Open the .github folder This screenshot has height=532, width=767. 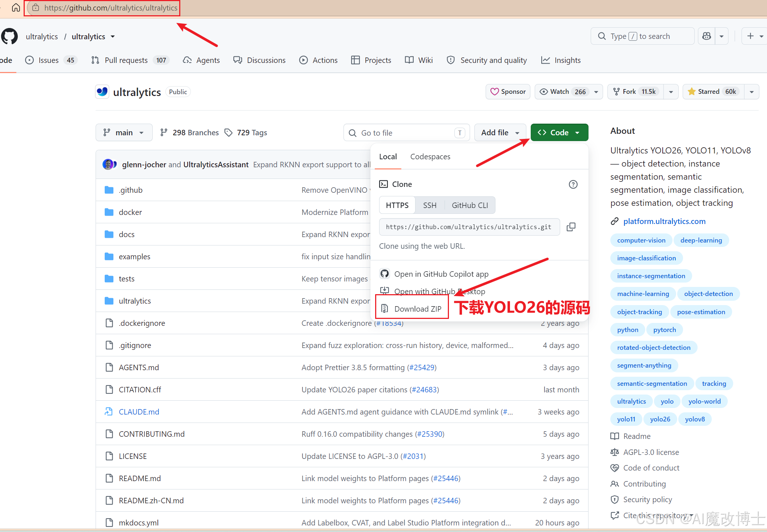[x=130, y=190]
